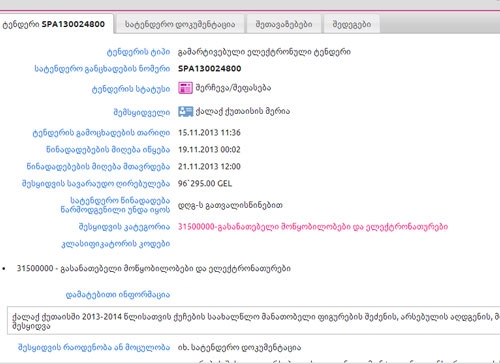Screen dimensions: 500x364
Task: Click the დამატებითი ინფორმაცია label
Action: [118, 295]
